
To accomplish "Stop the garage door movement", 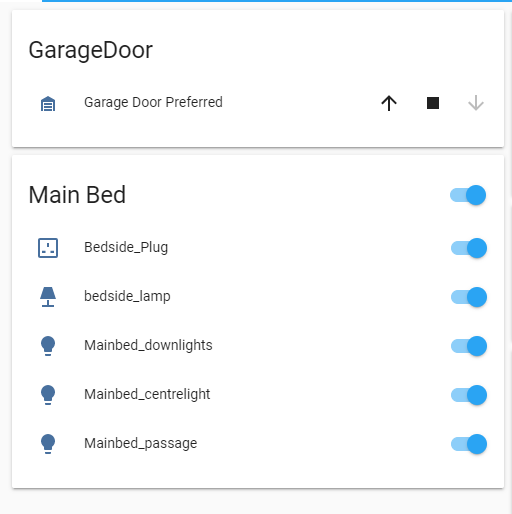I will 433,103.
